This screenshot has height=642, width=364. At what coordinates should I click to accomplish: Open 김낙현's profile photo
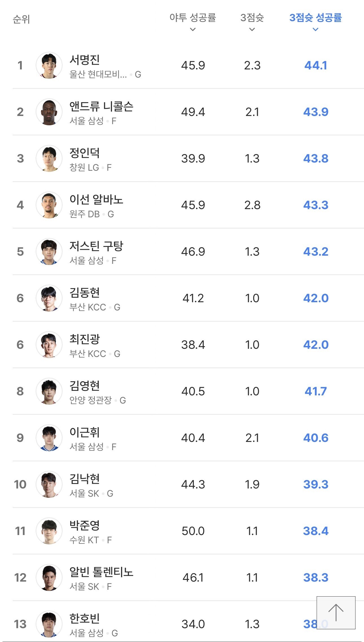pos(49,484)
